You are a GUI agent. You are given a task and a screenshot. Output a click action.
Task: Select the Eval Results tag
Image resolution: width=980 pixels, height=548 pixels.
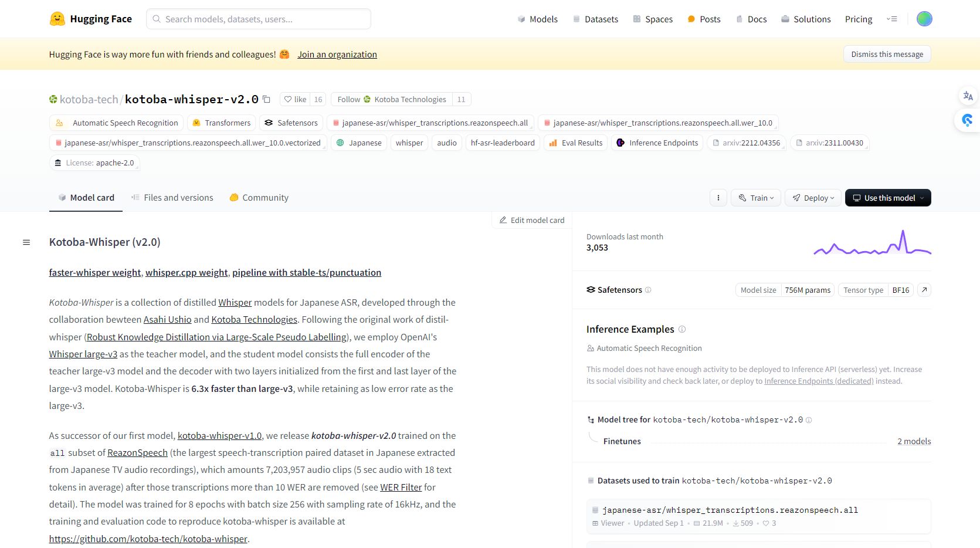[576, 143]
